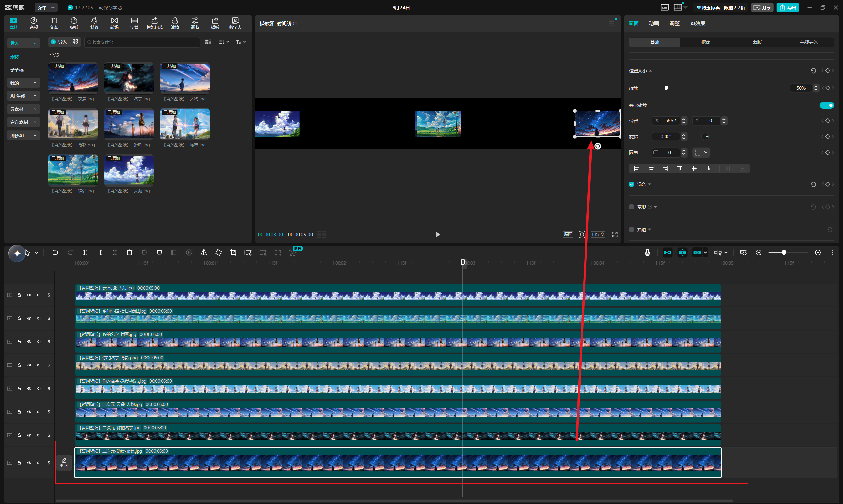Expand the 我的 sidebar section

coord(23,83)
